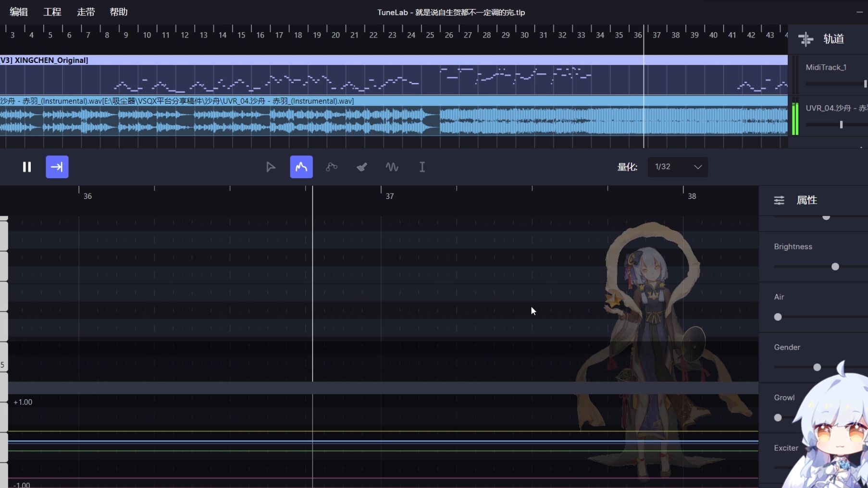The height and width of the screenshot is (488, 868).
Task: Select the pointer selection tool
Action: pos(271,167)
